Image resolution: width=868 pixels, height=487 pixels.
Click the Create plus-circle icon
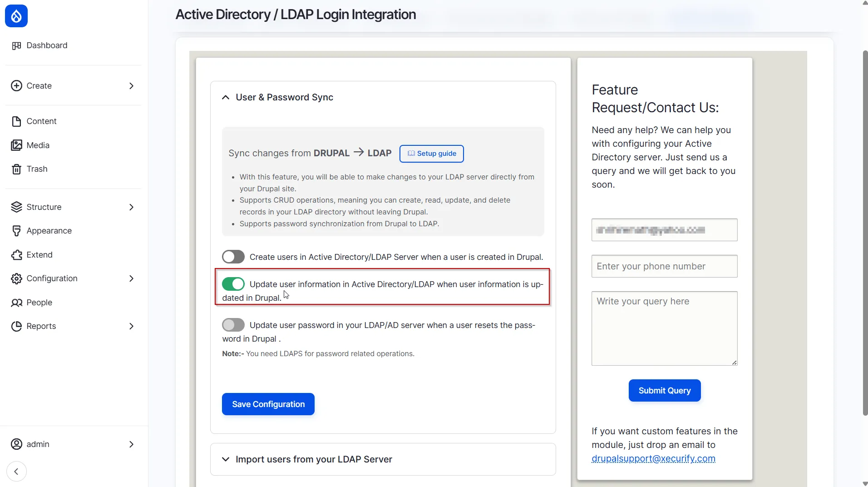[x=16, y=86]
